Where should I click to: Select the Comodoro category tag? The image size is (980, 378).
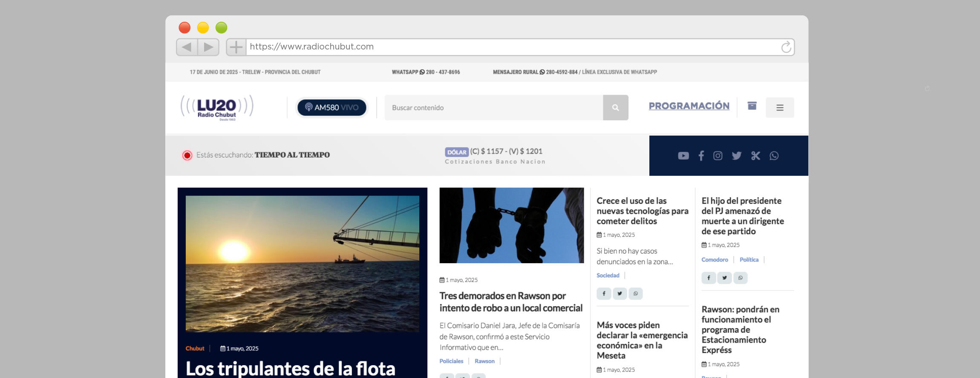pyautogui.click(x=715, y=259)
